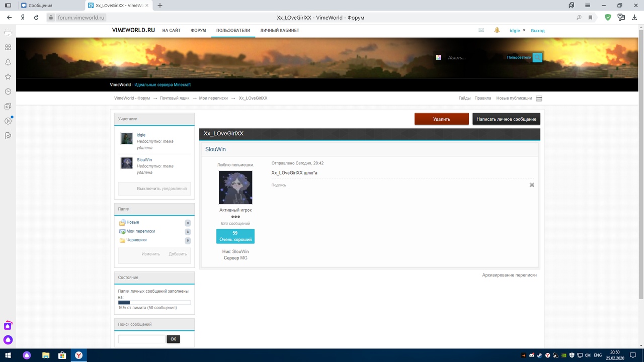Screen dimensions: 644x362
Task: Click the VIMEWORLD.RU logo
Action: 133,30
